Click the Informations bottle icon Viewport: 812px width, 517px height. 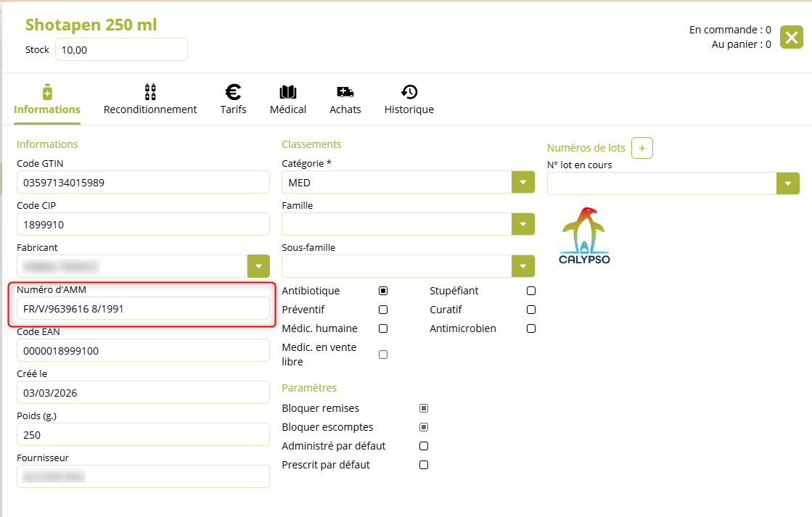(47, 91)
